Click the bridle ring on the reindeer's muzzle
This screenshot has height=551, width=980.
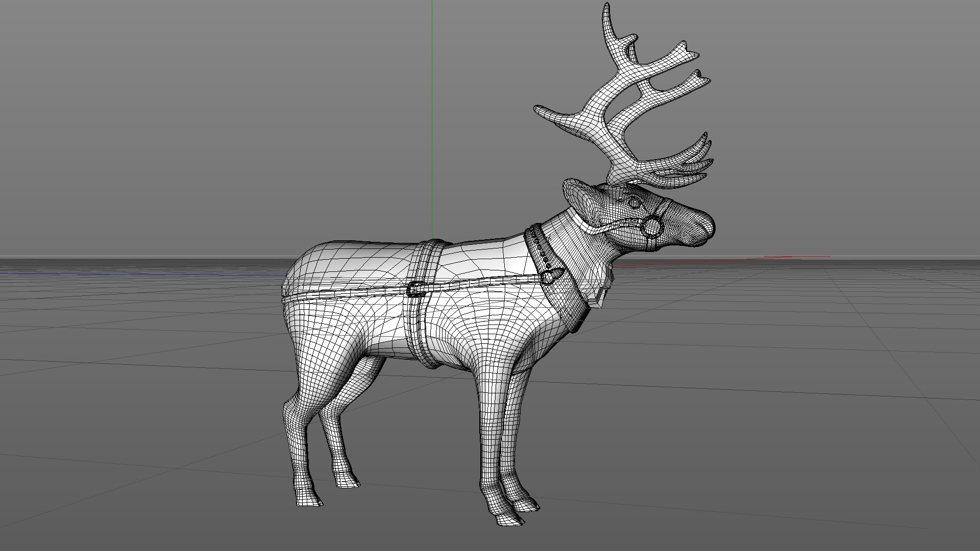pyautogui.click(x=652, y=227)
